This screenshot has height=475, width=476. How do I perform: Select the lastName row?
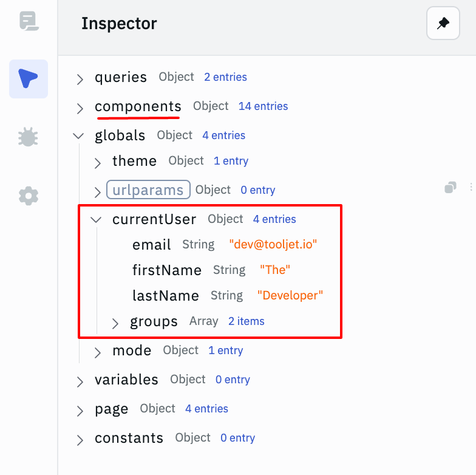[166, 296]
